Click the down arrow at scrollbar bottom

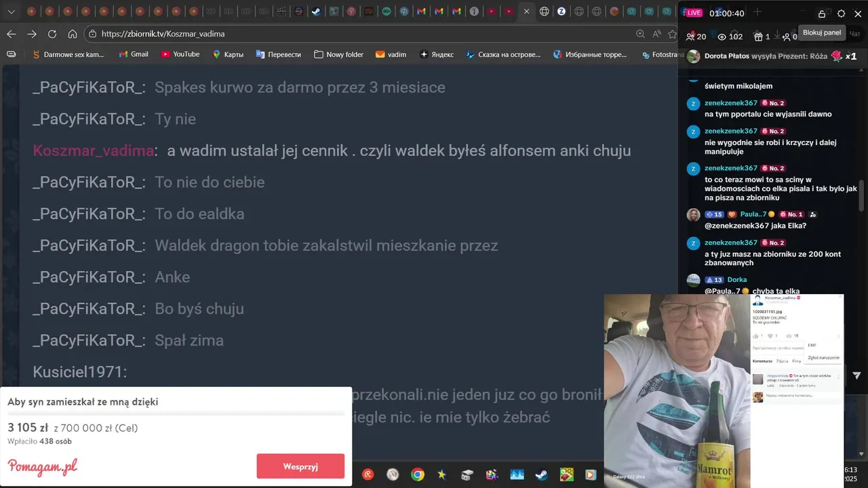point(862,453)
